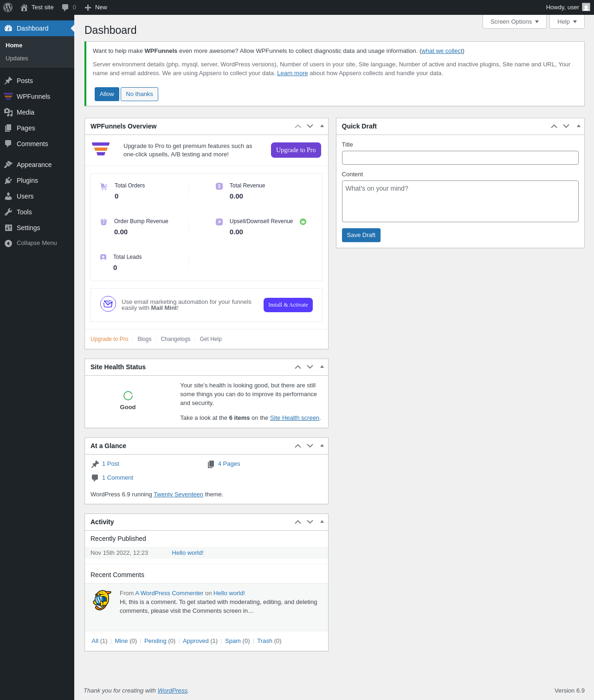Image resolution: width=594 pixels, height=700 pixels.
Task: Click the user avatar in admin bar
Action: coord(586,7)
